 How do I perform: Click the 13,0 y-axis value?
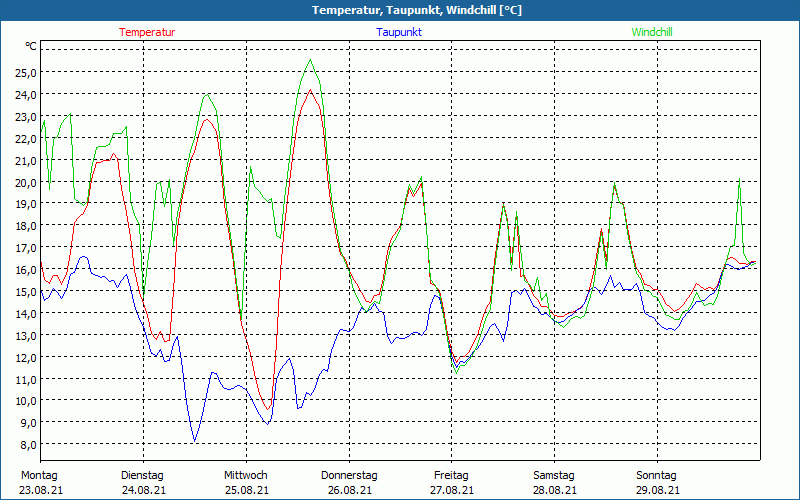(x=26, y=335)
